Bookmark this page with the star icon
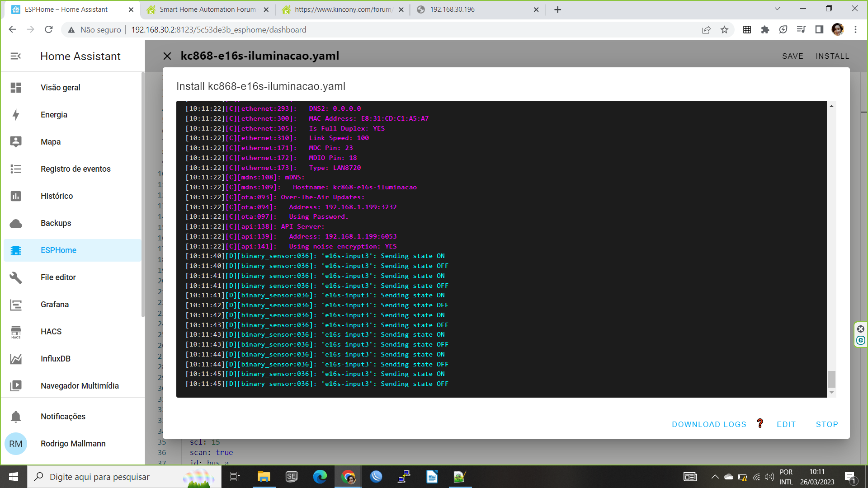Screen dimensions: 868x488 pyautogui.click(x=725, y=30)
